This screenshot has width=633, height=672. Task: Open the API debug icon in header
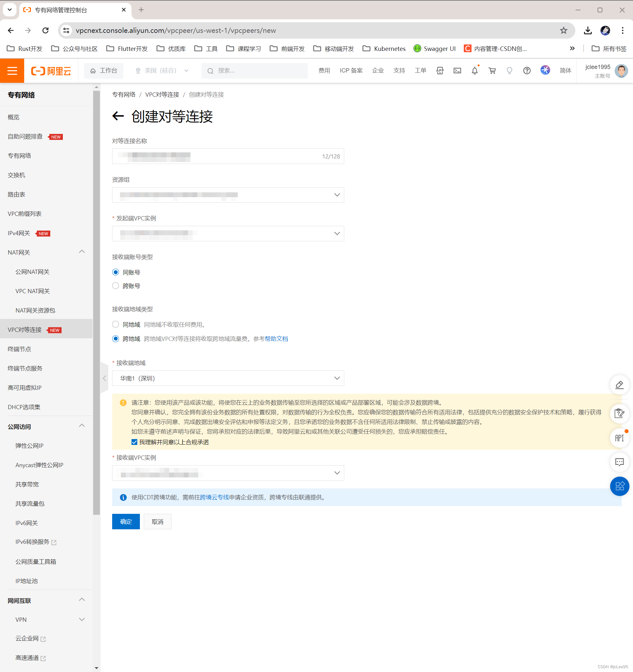tap(440, 71)
